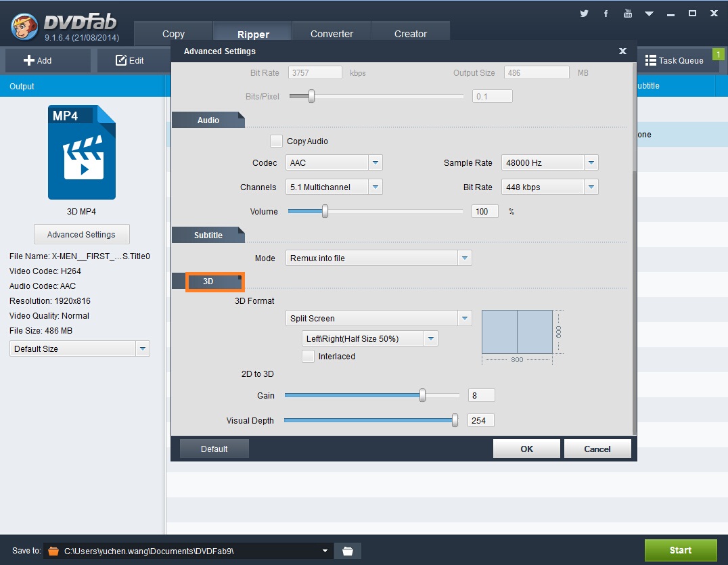
Task: Click the Gain slider handle
Action: point(422,395)
